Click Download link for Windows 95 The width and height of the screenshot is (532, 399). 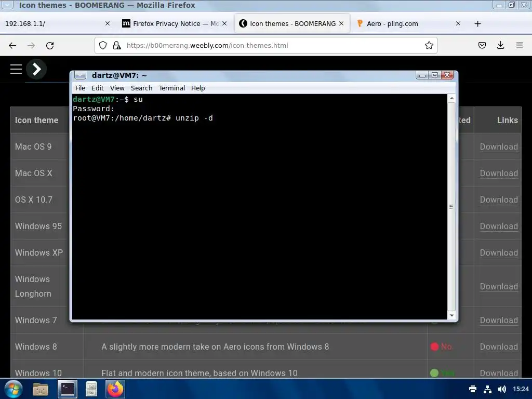click(x=499, y=226)
